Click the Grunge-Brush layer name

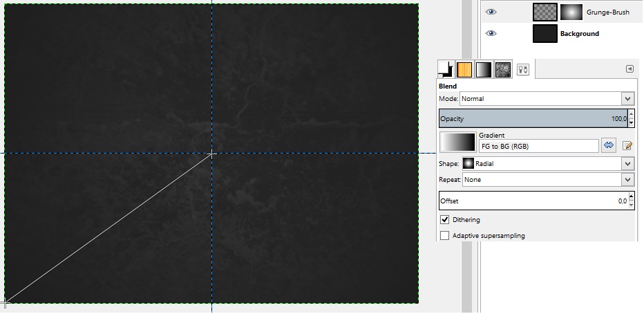[x=608, y=12]
